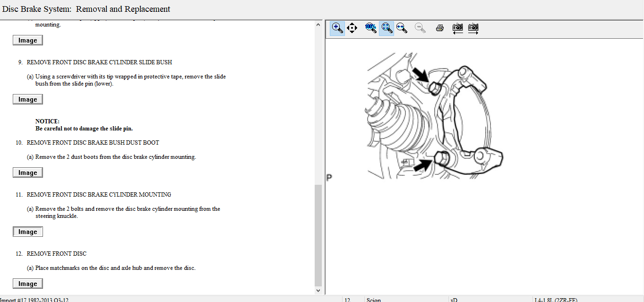Viewport: 644px width, 302px height.
Task: Open Image button for slide bush step
Action: tap(28, 100)
